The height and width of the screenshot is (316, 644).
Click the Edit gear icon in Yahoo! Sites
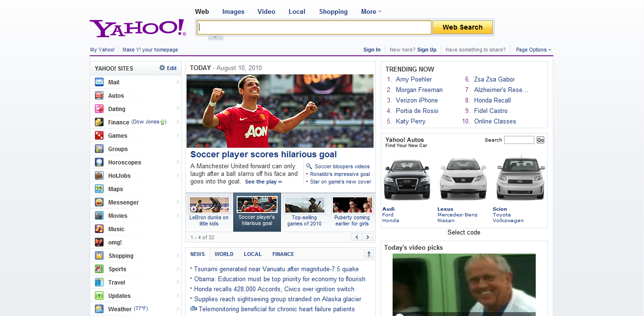[162, 68]
